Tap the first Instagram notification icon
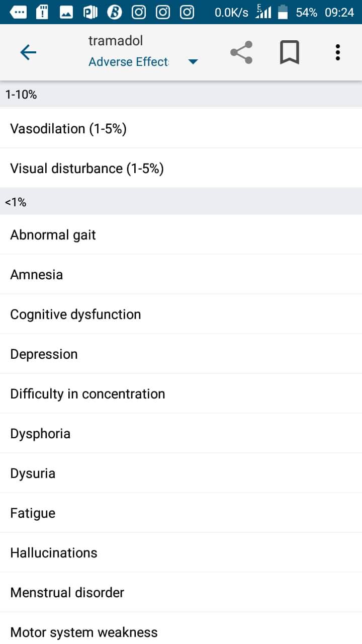This screenshot has height=644, width=362. click(139, 12)
